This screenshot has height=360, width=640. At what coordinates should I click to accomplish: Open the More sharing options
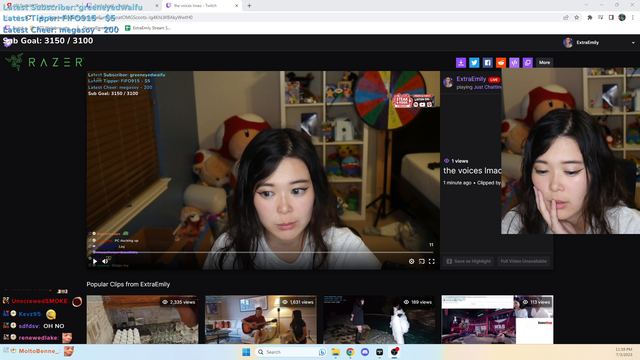coord(544,62)
